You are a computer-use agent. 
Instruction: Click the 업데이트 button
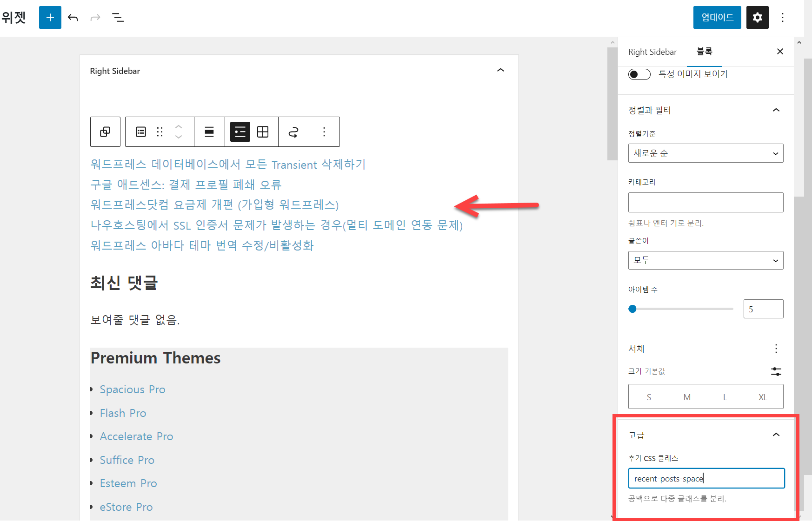coord(717,17)
